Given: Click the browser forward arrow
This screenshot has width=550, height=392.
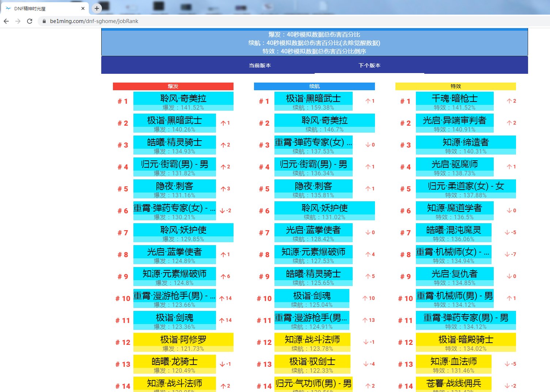Looking at the screenshot, I should click(x=18, y=21).
